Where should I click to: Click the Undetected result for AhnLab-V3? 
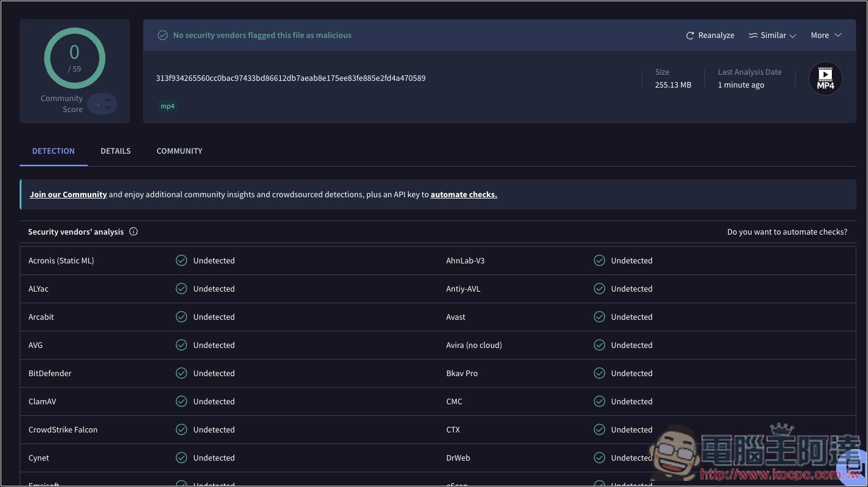[x=632, y=260]
